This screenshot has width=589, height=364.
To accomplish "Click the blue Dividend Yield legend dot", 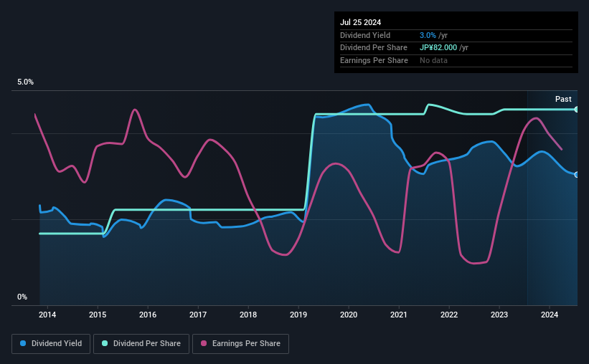I will click(23, 343).
